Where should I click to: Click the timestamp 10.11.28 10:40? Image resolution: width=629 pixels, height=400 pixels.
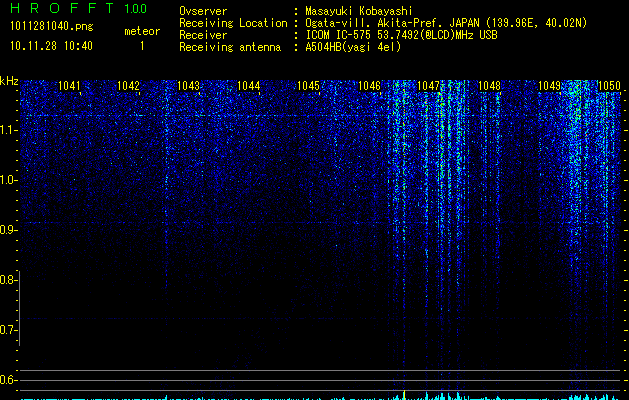(x=51, y=46)
